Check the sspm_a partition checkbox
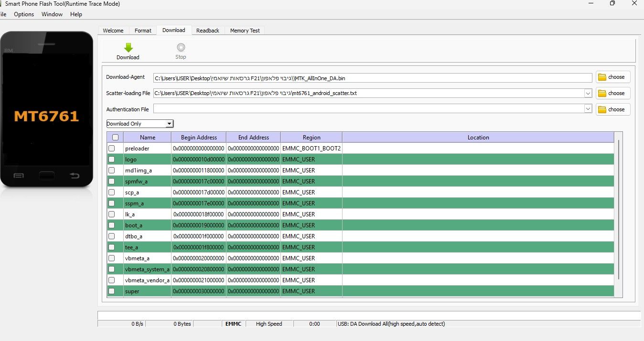 [112, 203]
